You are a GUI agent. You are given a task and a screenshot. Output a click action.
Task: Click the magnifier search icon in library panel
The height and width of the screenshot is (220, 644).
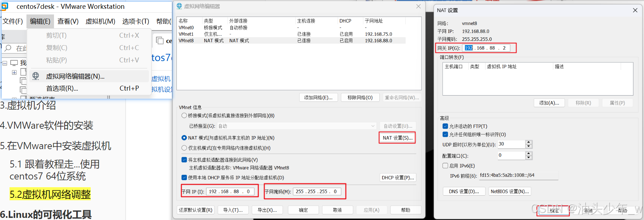tap(8, 48)
